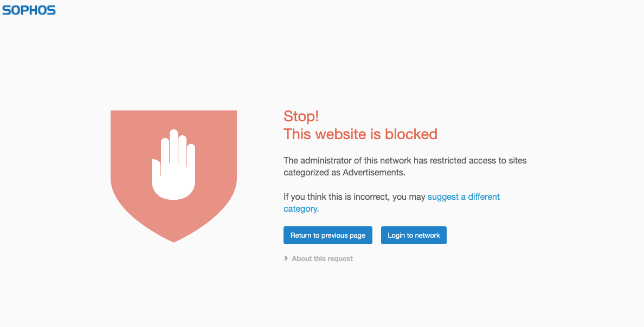Click the 'Stop!' heading text
644x327 pixels.
(301, 116)
